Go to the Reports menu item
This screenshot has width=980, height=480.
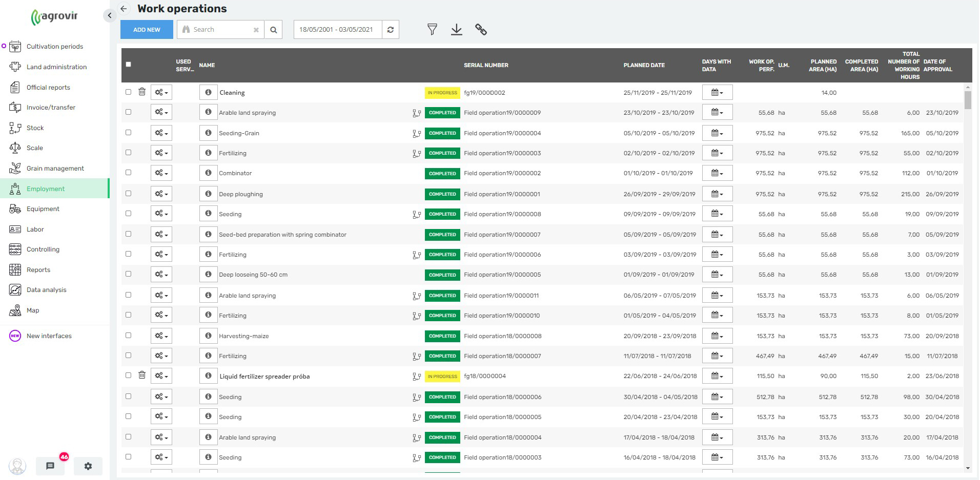[x=38, y=270]
